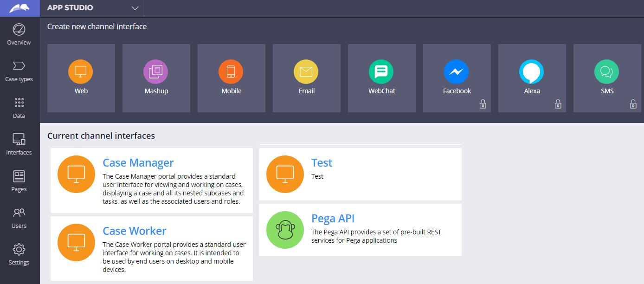Click the 'Test' description under Test title
Screen dimensions: 644x284
click(317, 176)
